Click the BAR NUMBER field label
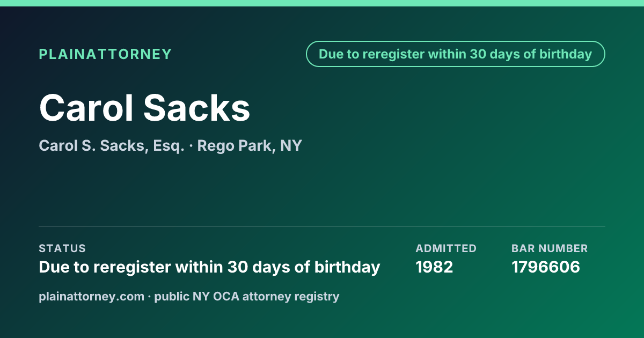The height and width of the screenshot is (338, 644). click(x=550, y=248)
